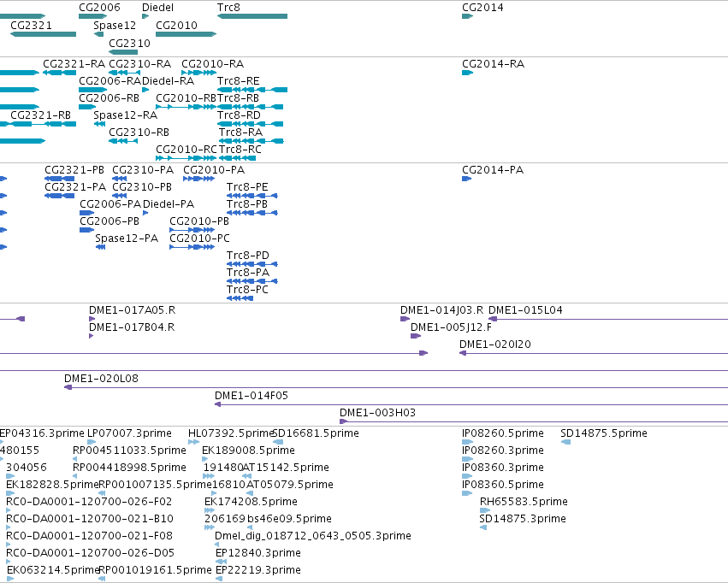The image size is (728, 583).
Task: Click clone DME1-020I20
Action: (495, 344)
